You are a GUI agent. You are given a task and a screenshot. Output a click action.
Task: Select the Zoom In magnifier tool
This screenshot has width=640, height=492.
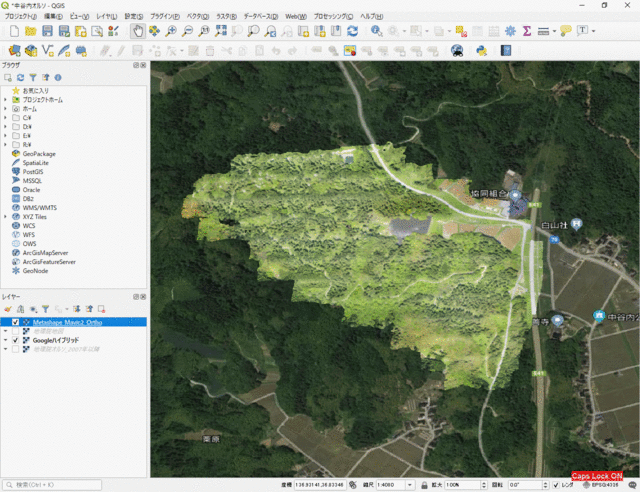(x=171, y=31)
